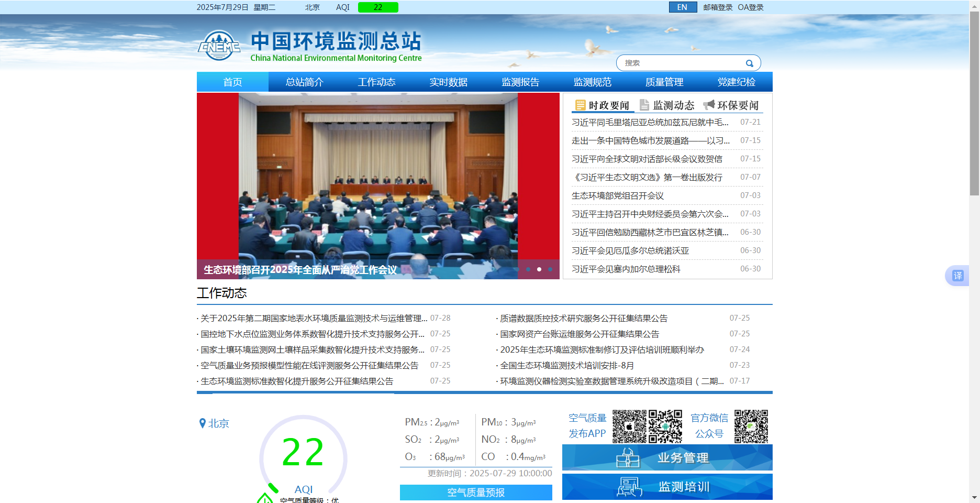Click the 业务管理 banner icon
Viewport: 980px width, 503px height.
pyautogui.click(x=628, y=458)
